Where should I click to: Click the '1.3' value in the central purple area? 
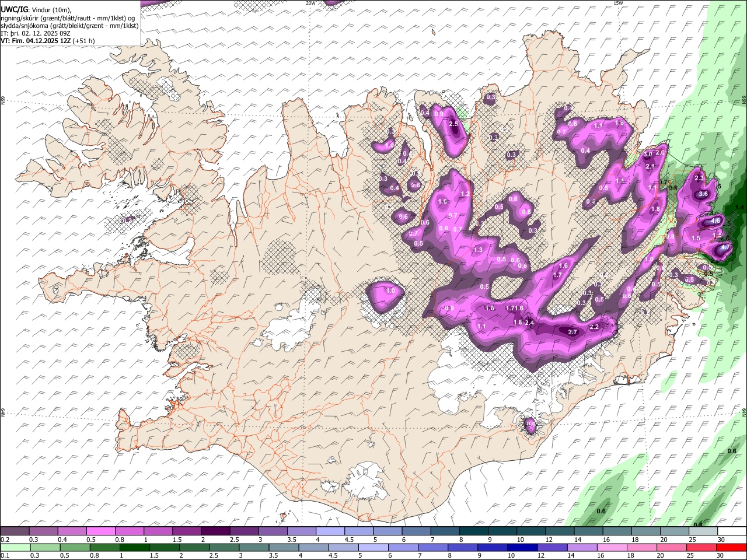[x=479, y=250]
